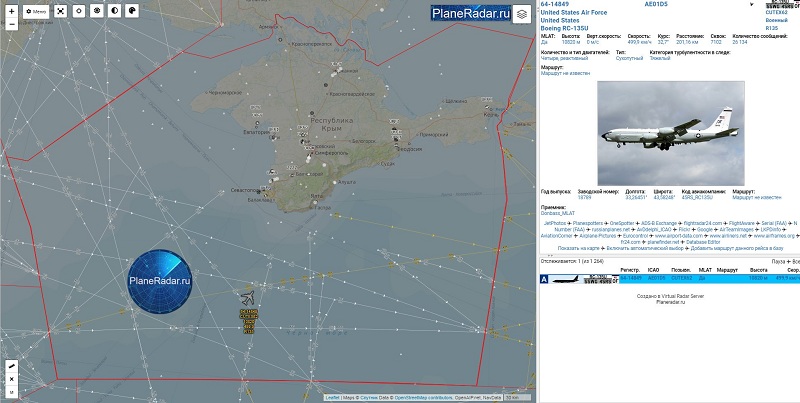
Task: Open the JetPhotos link
Action: pos(554,223)
